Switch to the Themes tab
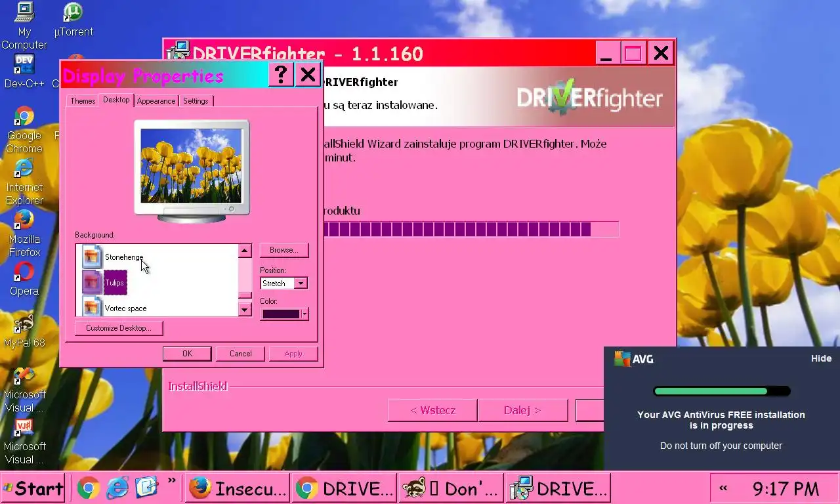840x504 pixels. tap(83, 101)
